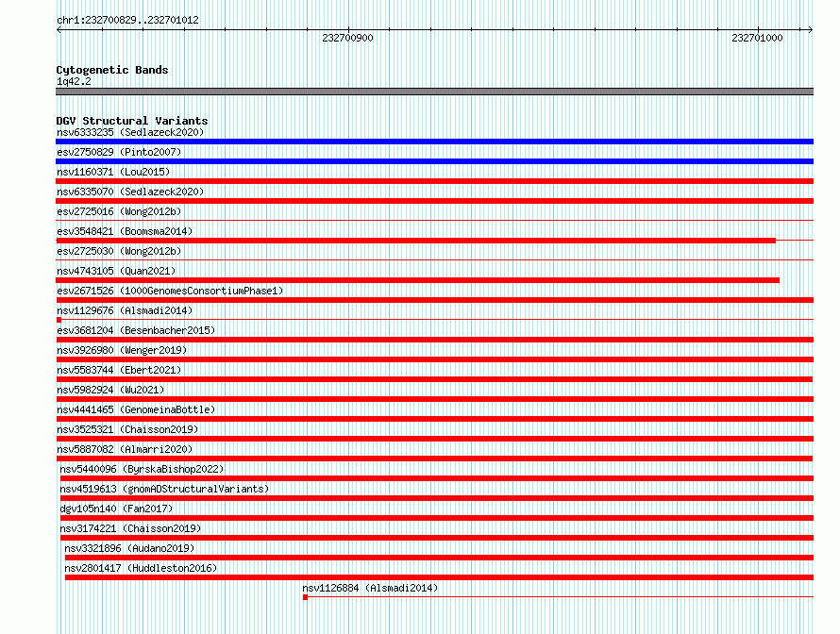The width and height of the screenshot is (840, 634).
Task: Click the red bar under esv3681204 (Besenbacher2015)
Action: point(434,340)
